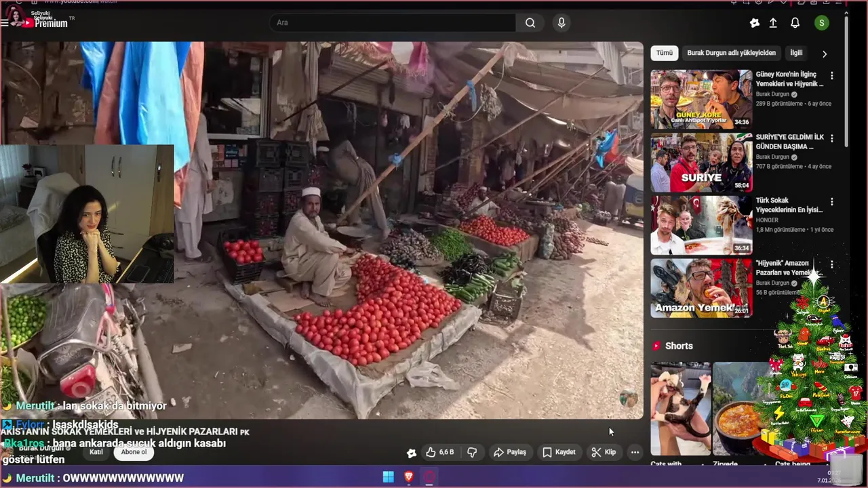Open SURİYE 58:04 video thumbnail
The image size is (868, 488).
701,163
